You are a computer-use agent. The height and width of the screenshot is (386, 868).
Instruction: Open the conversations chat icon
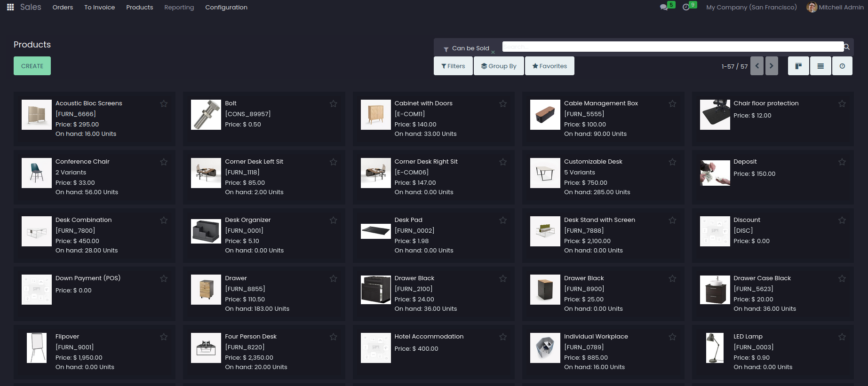(x=664, y=7)
